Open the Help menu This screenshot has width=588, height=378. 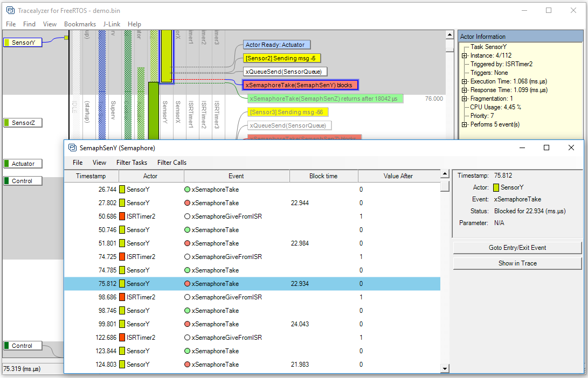134,24
